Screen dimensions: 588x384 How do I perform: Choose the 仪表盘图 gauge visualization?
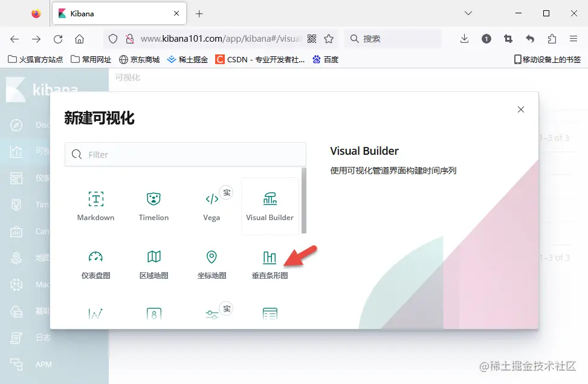click(95, 264)
